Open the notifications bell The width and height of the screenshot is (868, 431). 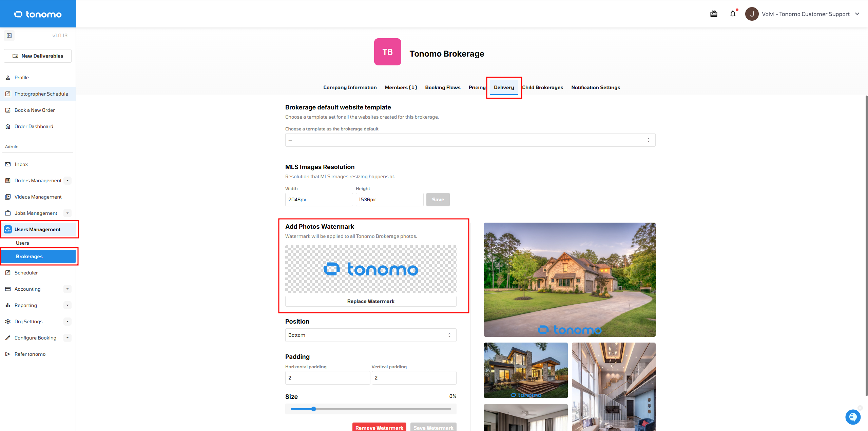733,14
